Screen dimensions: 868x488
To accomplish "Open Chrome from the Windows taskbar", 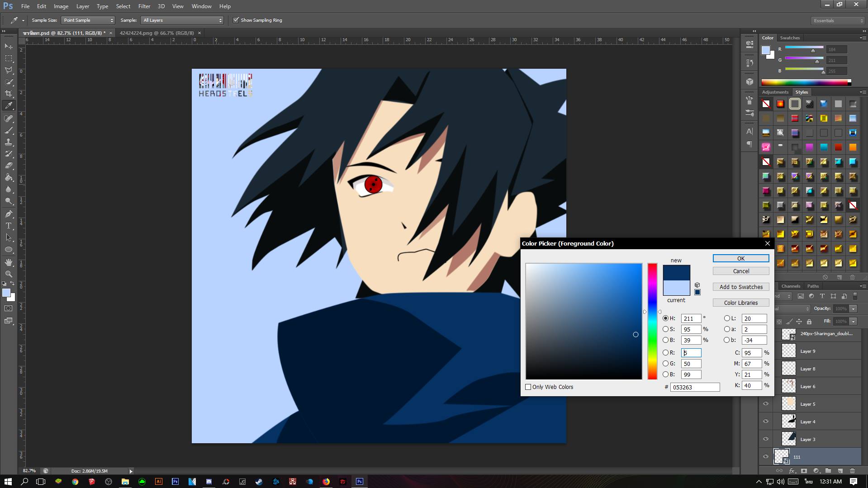I will [75, 482].
